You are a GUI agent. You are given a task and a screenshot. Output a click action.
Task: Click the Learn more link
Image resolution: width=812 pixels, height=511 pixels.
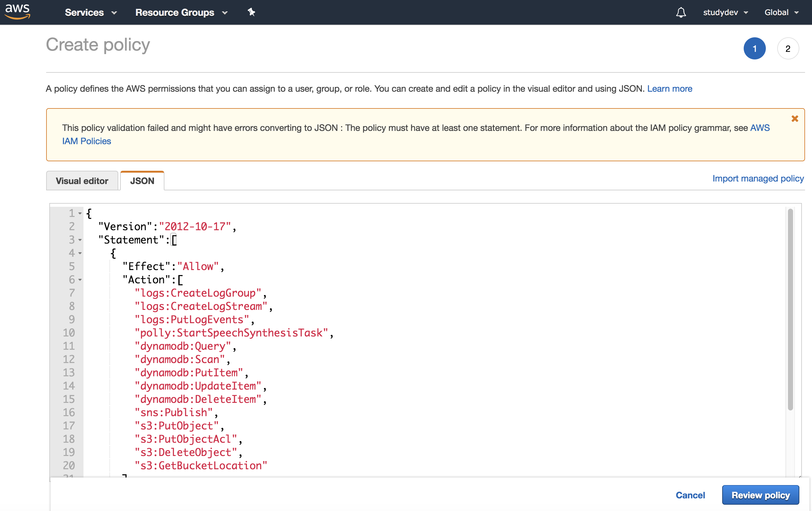tap(669, 89)
